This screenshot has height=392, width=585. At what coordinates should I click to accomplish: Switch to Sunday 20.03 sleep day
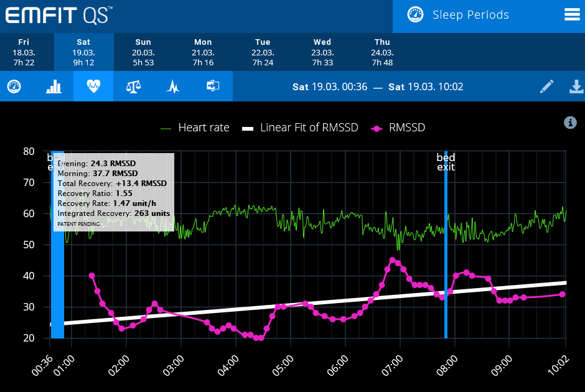(x=143, y=52)
